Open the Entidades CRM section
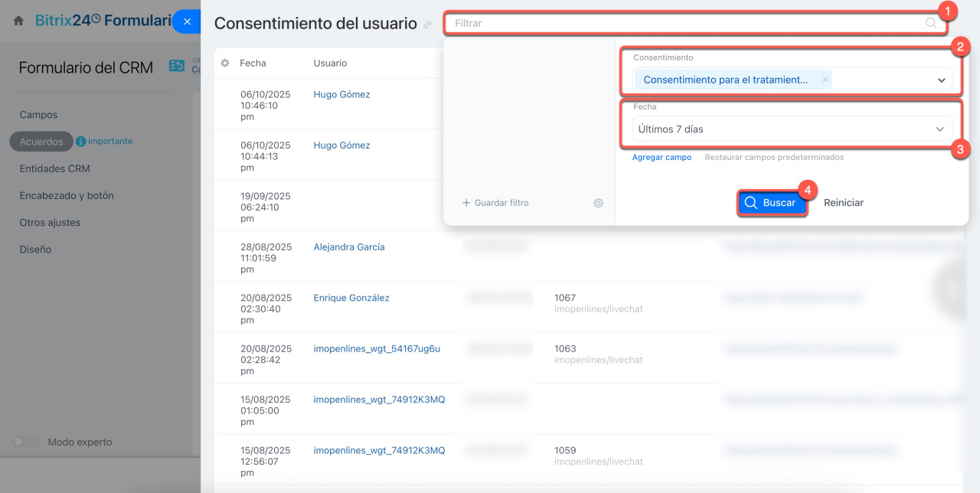Image resolution: width=980 pixels, height=493 pixels. (x=54, y=168)
